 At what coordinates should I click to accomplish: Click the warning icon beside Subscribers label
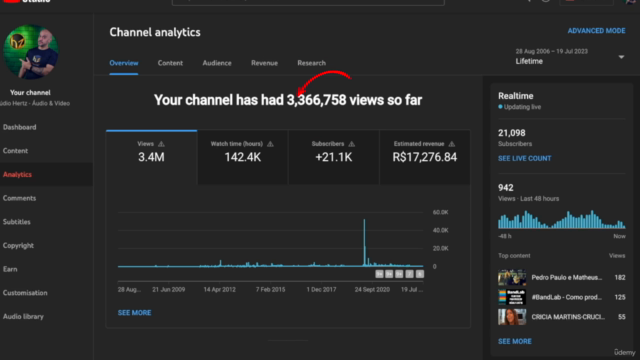(351, 144)
